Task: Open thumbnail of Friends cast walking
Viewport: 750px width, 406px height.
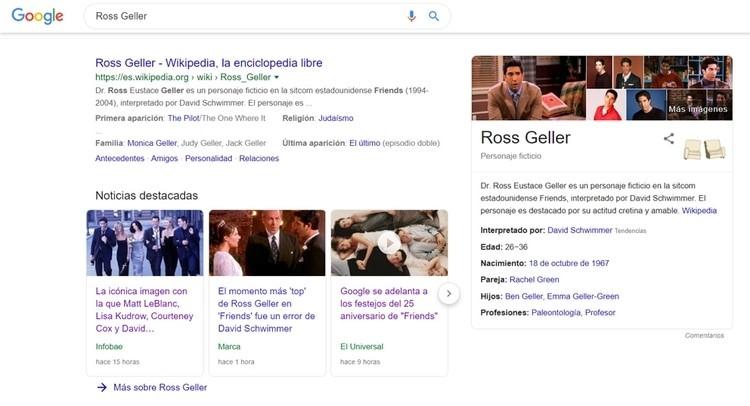Action: click(x=145, y=243)
